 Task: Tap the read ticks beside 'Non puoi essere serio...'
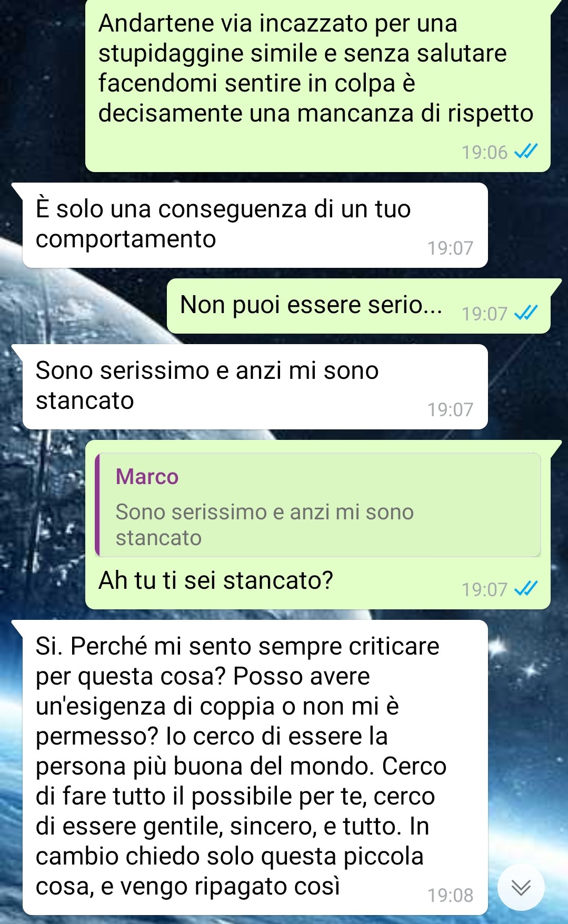coord(526,314)
